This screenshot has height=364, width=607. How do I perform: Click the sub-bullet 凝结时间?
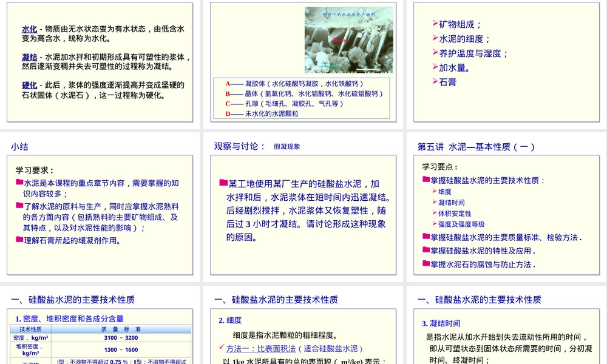[449, 202]
